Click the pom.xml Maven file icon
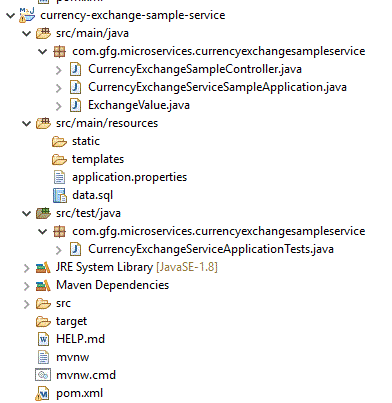 (x=43, y=394)
